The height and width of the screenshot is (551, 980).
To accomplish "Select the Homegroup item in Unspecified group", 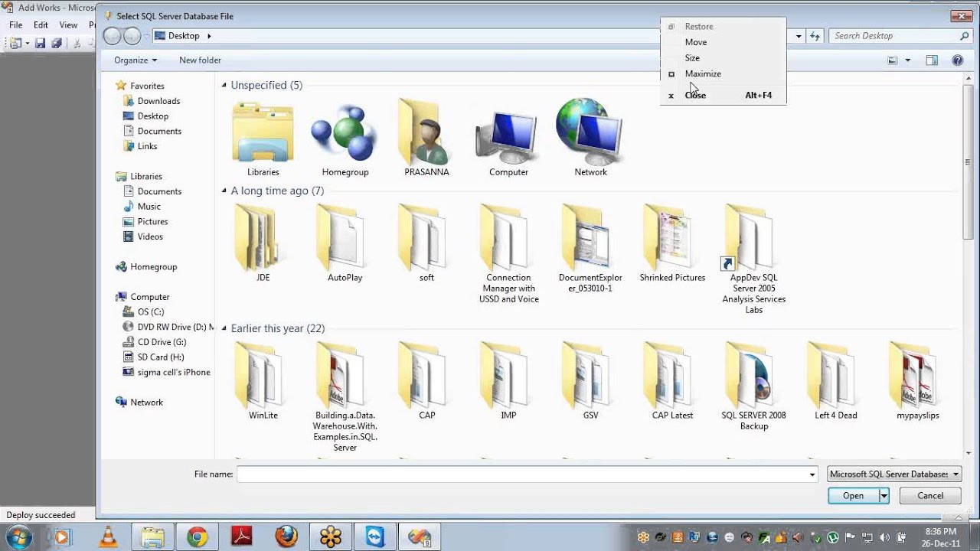I will coord(345,138).
